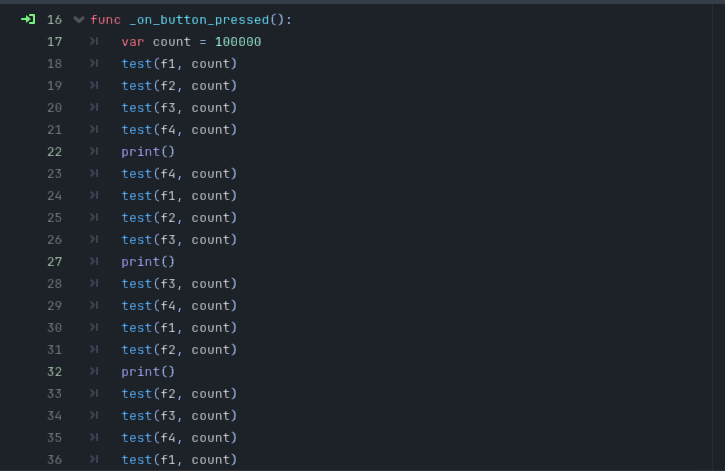Image resolution: width=725 pixels, height=471 pixels.
Task: Click test(f1, count) on line 24
Action: coord(179,196)
